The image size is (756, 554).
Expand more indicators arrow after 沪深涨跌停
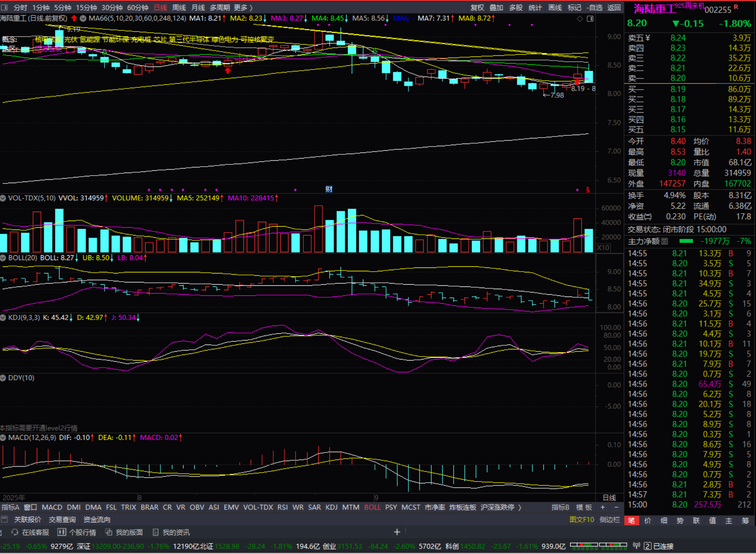coord(520,507)
